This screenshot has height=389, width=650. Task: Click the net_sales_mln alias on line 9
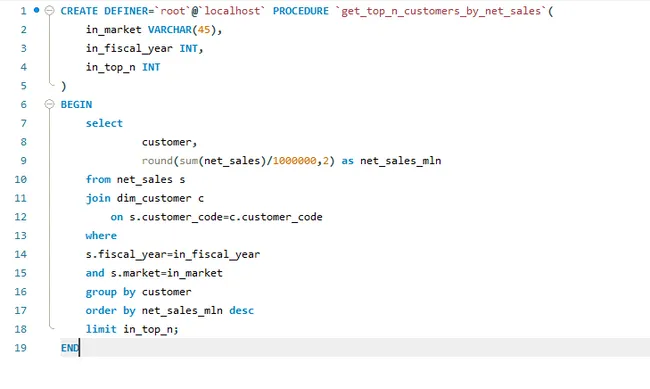[x=400, y=161]
